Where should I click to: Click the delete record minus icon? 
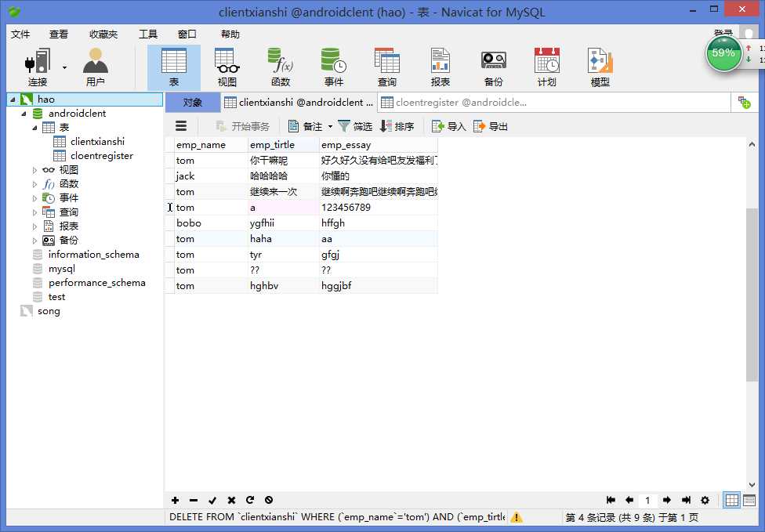pos(194,500)
